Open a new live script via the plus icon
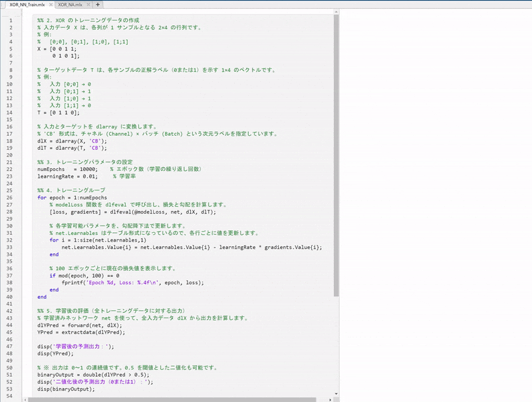 (x=96, y=5)
